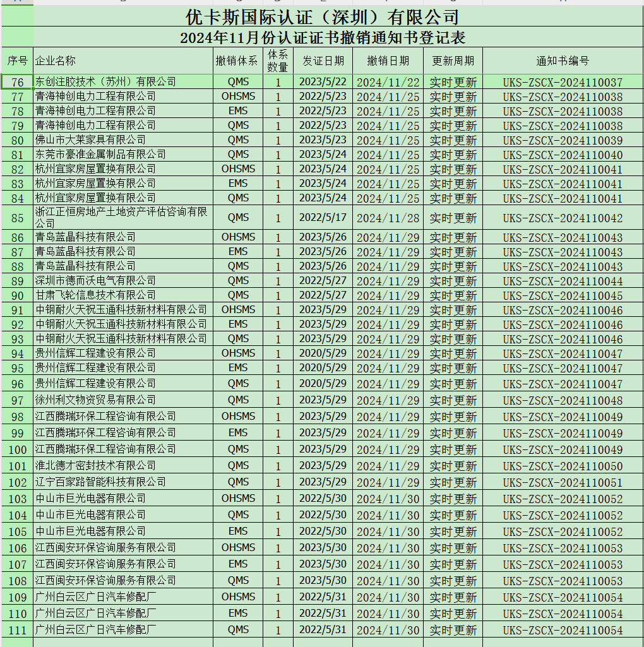Select 徐州利文物资贸易有限公司 cell
The height and width of the screenshot is (647, 644).
[x=123, y=400]
